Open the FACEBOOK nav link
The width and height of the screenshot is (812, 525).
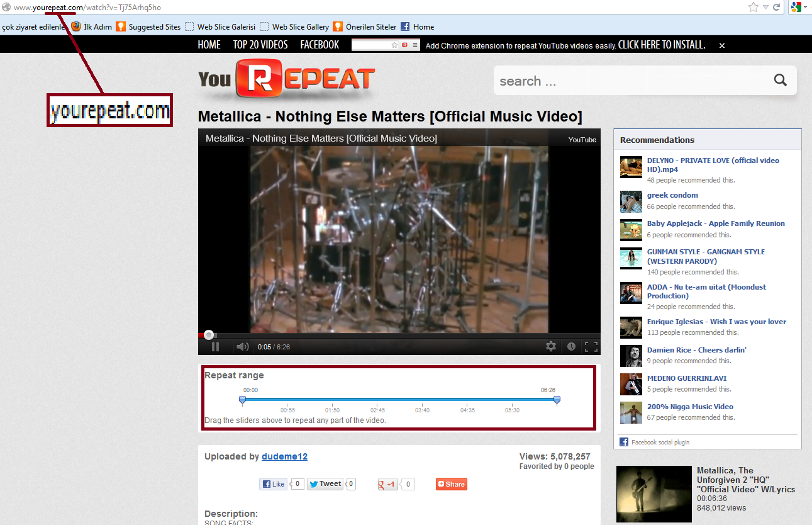coord(320,45)
